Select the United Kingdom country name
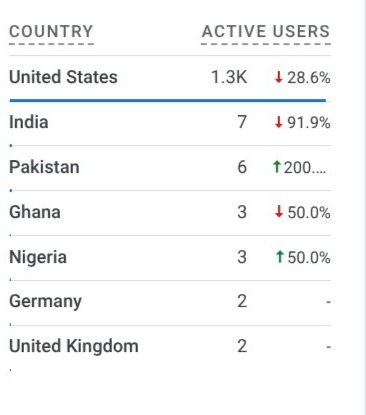 coord(74,346)
